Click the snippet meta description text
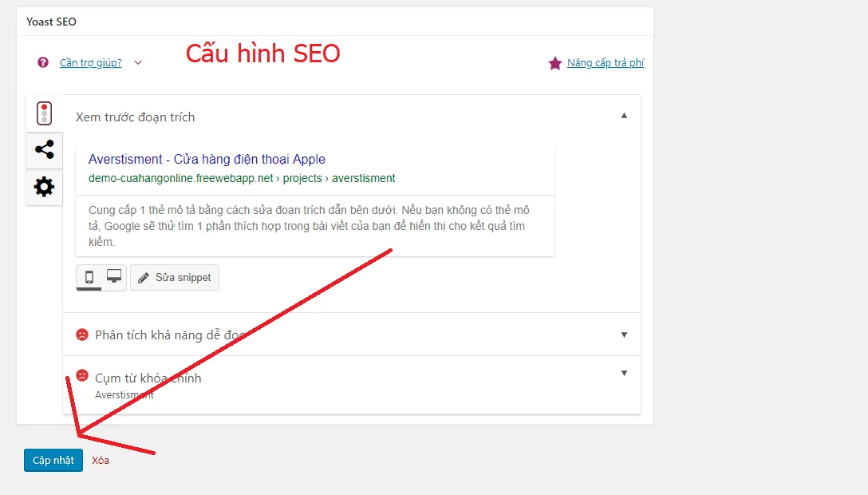The width and height of the screenshot is (868, 495). pos(309,226)
